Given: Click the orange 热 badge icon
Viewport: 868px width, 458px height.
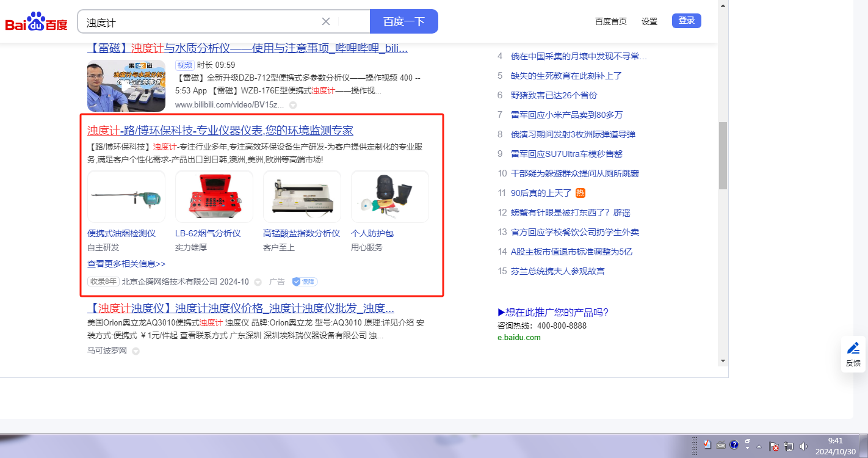Looking at the screenshot, I should click(x=580, y=193).
